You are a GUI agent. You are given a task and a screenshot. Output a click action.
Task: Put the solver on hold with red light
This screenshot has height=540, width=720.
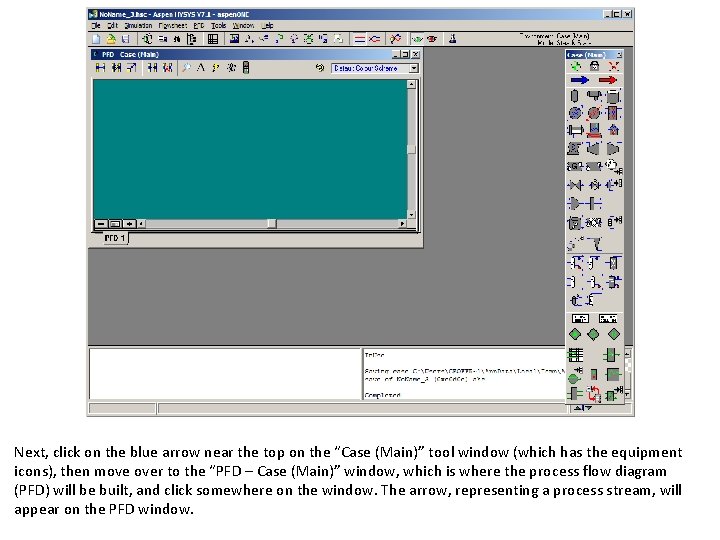click(x=432, y=39)
